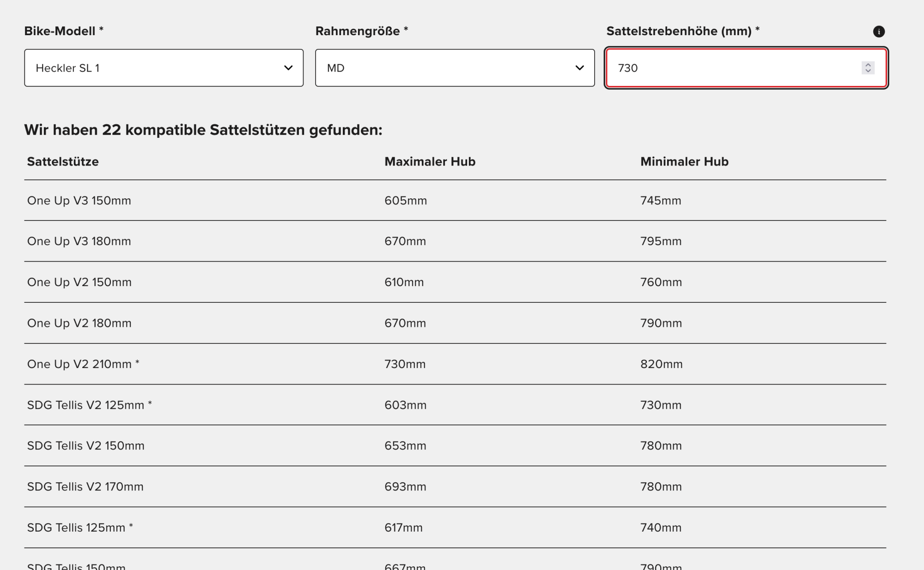This screenshot has width=924, height=570.
Task: Click the 603mm maximaler Hub value
Action: tap(406, 405)
